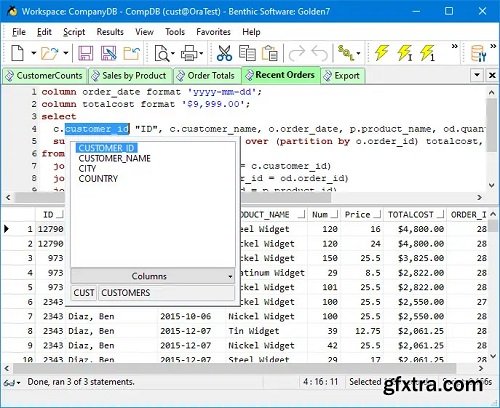This screenshot has height=408, width=500.
Task: Switch to the Export tab
Action: pos(342,76)
